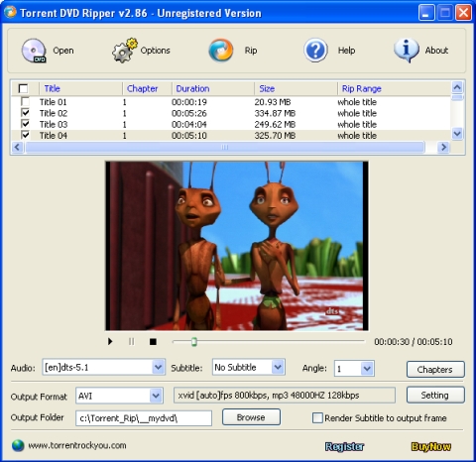476x462 pixels.
Task: Select the Title 04 row text
Action: click(x=54, y=136)
